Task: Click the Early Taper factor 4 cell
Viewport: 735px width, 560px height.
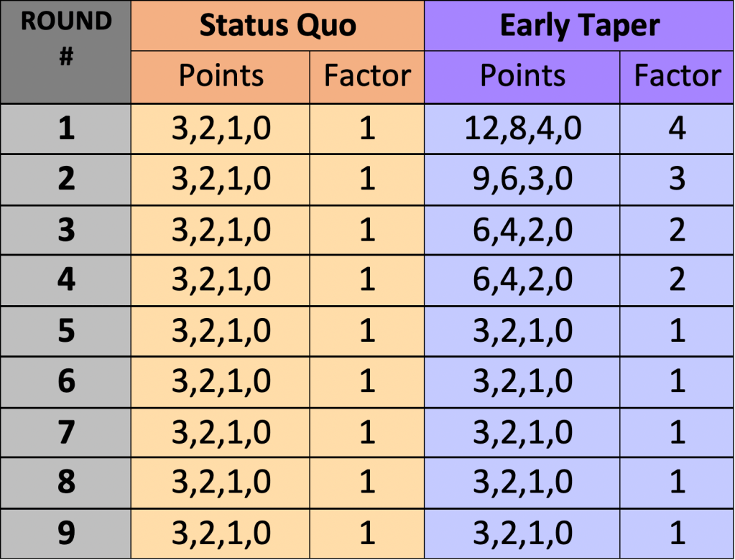Action: 677,129
